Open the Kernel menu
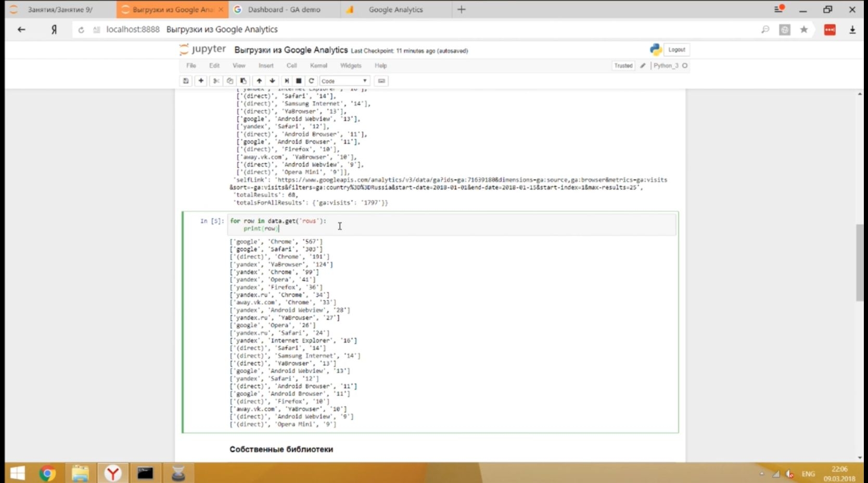 tap(318, 66)
